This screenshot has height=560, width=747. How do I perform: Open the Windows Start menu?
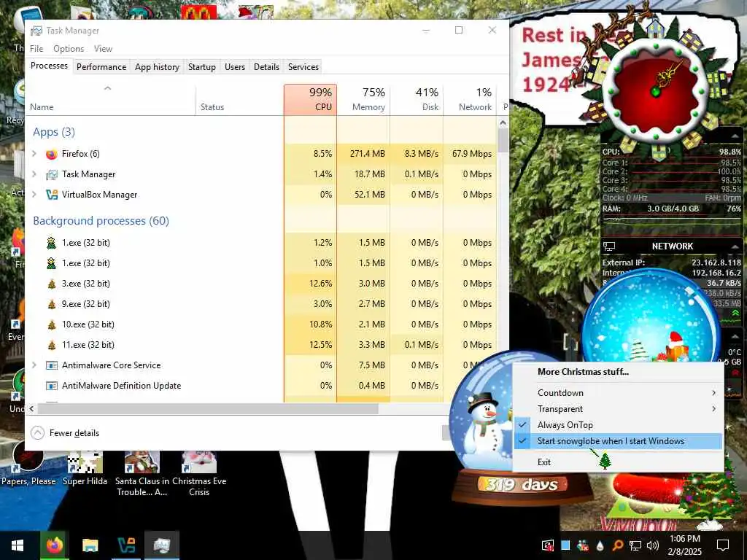18,545
